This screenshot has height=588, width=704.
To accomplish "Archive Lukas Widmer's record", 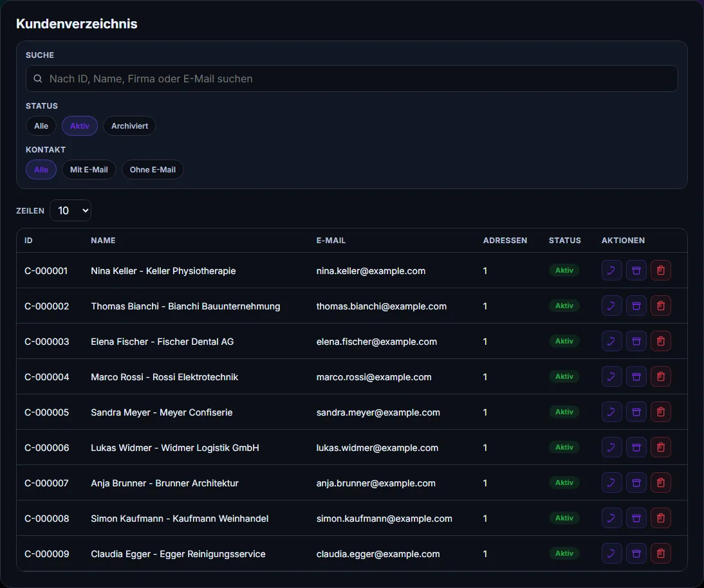I will (x=636, y=448).
